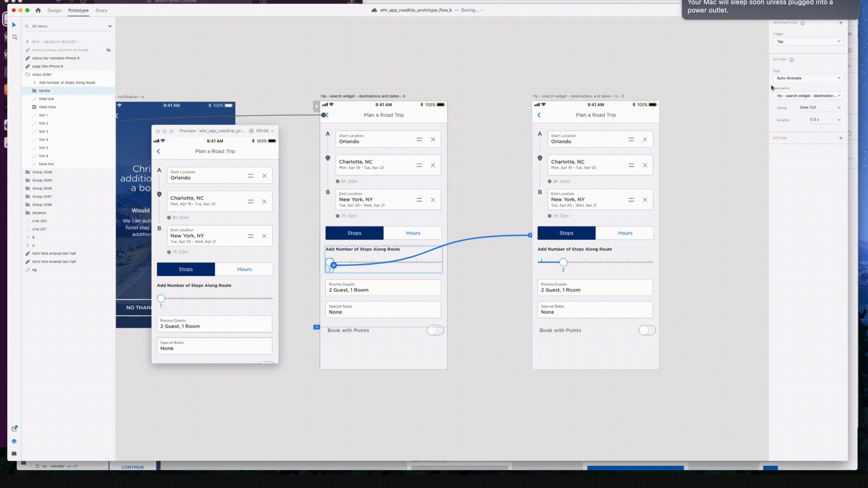Open the Layers panel icon
This screenshot has width=868, height=488.
click(x=14, y=441)
